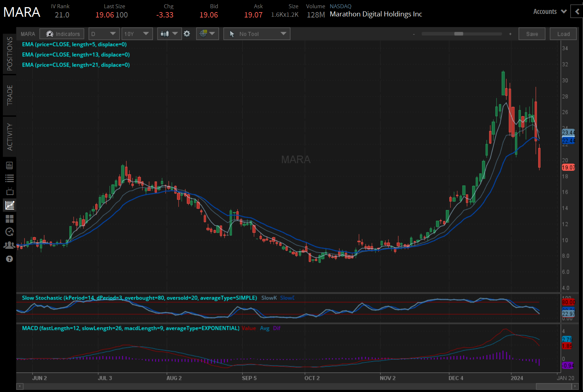The image size is (583, 392).
Task: Switch to the TRADE side tab
Action: (x=10, y=95)
